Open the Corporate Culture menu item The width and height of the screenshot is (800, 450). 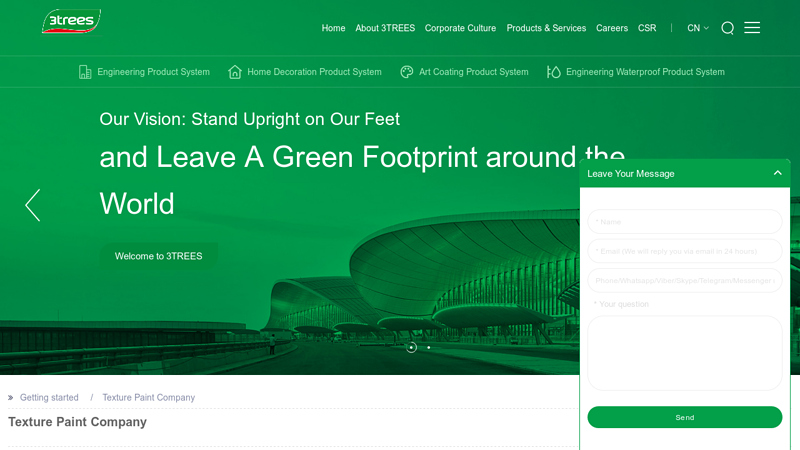pyautogui.click(x=460, y=28)
